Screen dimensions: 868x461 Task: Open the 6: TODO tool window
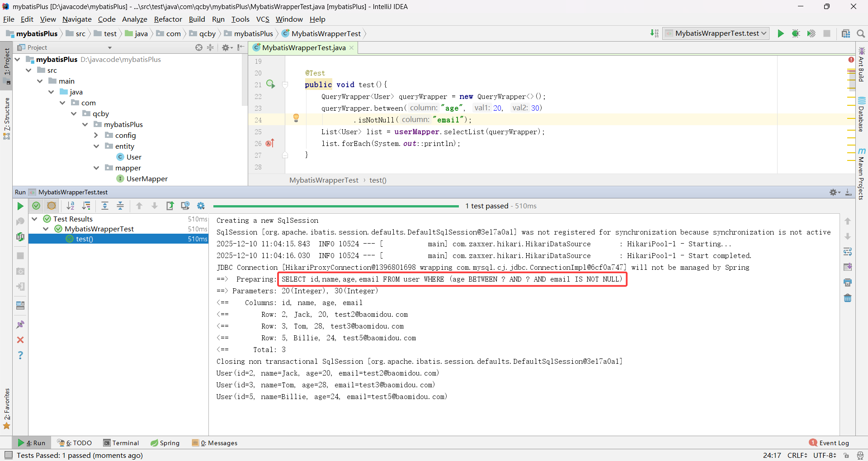[75, 443]
